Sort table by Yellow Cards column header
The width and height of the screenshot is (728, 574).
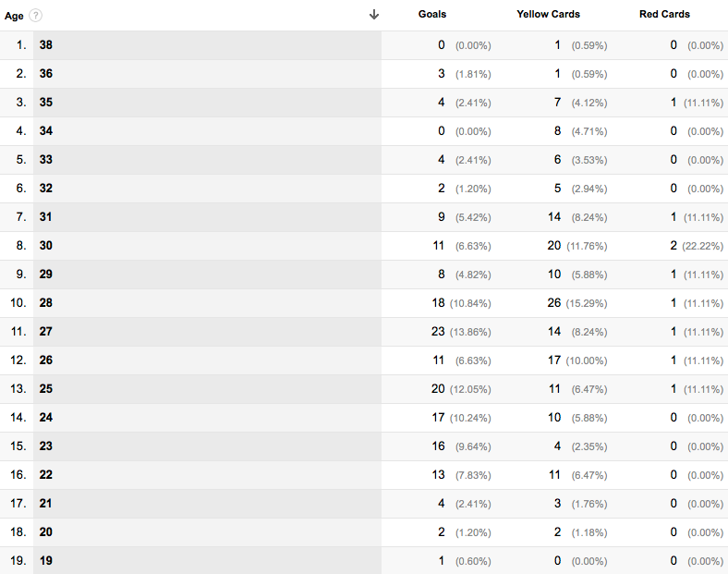coord(548,15)
